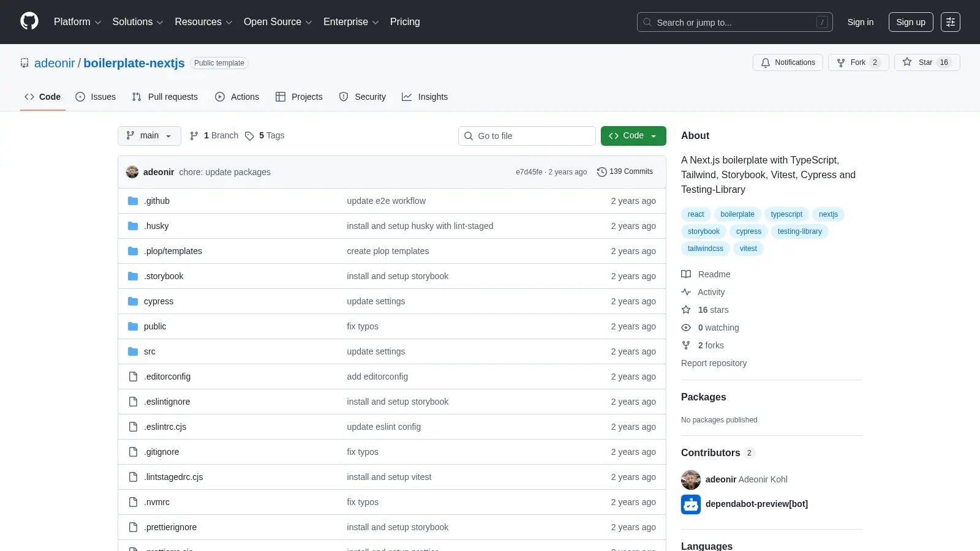The image size is (980, 551).
Task: Open the accessibility settings icon in header
Action: point(951,22)
